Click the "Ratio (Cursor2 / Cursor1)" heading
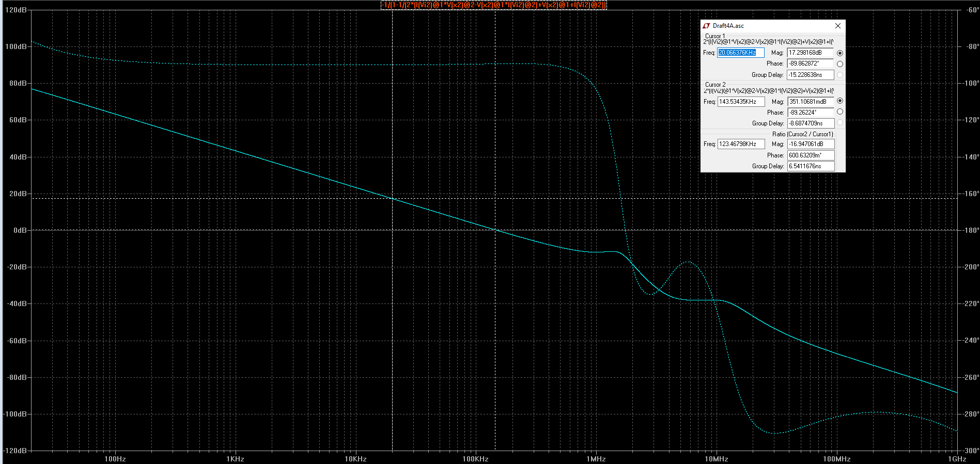This screenshot has width=980, height=464. coord(802,134)
